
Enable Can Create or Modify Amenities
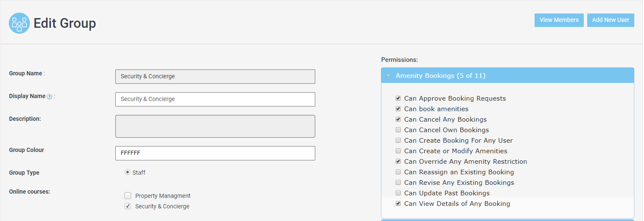point(398,151)
